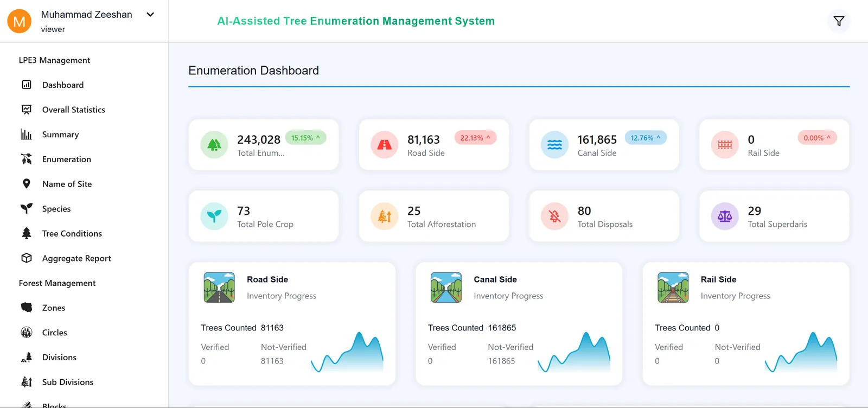
Task: Click the Circles globe icon
Action: coord(26,333)
